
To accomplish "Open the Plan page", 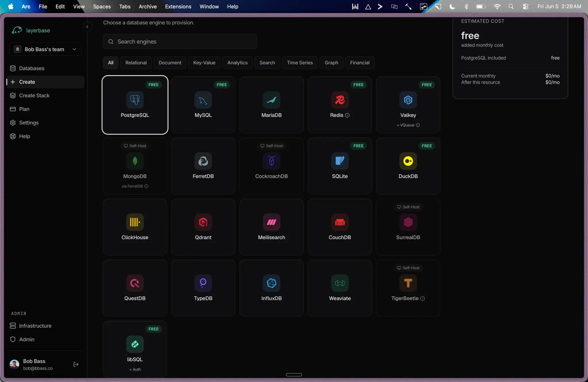I will click(45, 109).
